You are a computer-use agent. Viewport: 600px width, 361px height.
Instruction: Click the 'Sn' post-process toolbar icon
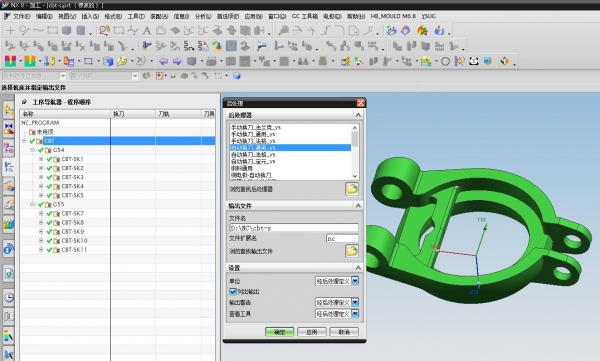tap(189, 46)
